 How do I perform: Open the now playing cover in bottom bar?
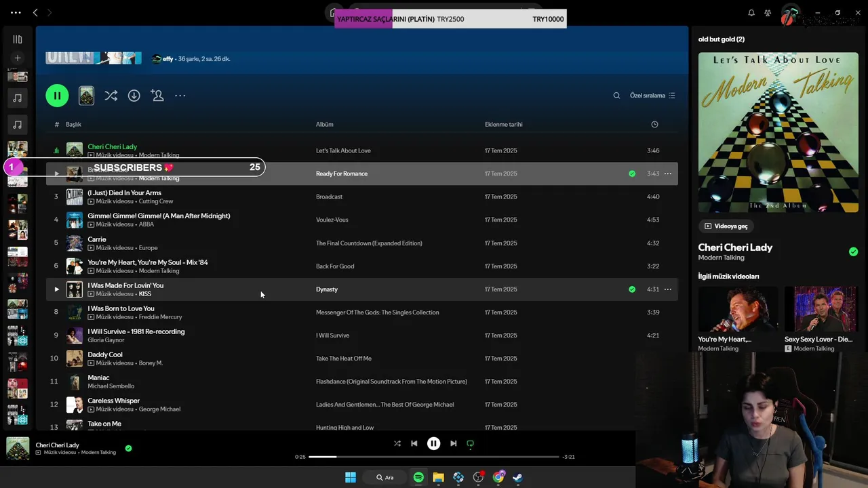pos(18,449)
